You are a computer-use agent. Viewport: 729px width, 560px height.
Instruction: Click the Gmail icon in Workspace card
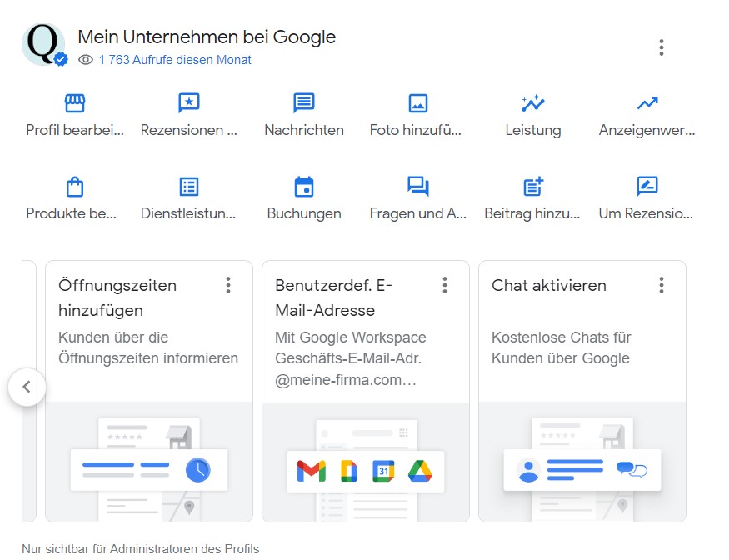(312, 471)
